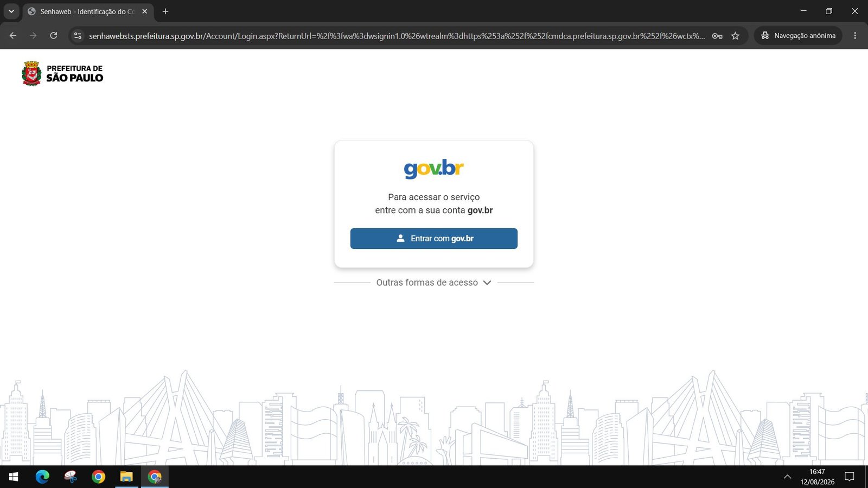Reload the current page
This screenshot has height=488, width=868.
point(54,36)
